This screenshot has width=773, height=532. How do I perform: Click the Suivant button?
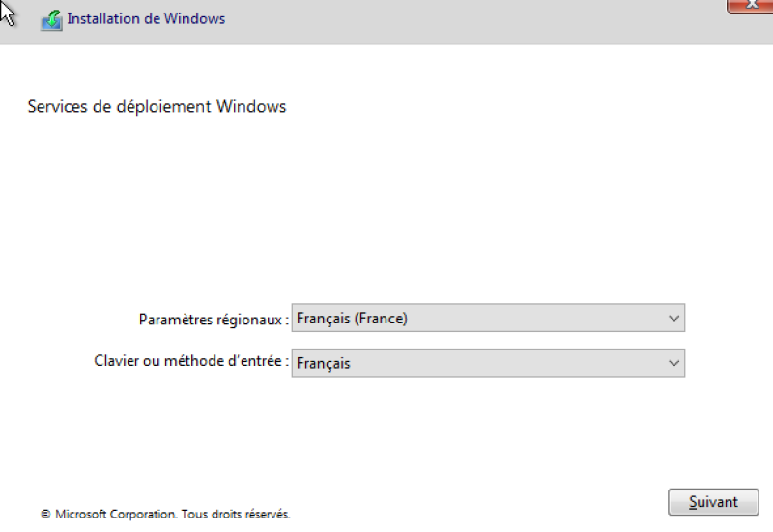[713, 502]
